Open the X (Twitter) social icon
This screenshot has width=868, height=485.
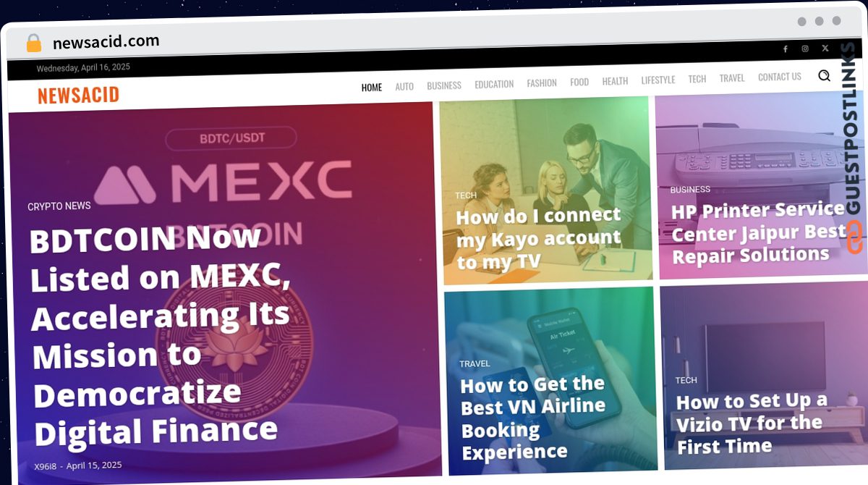click(825, 48)
